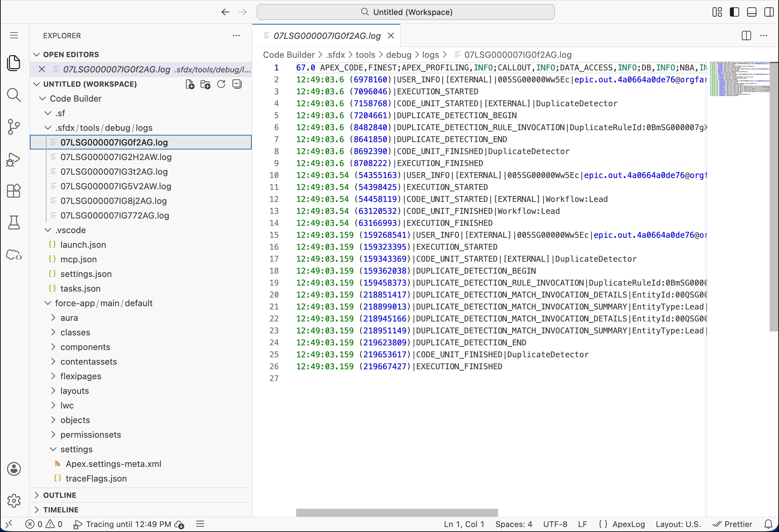This screenshot has height=532, width=779.
Task: Click the Prettier status bar item
Action: tap(733, 524)
